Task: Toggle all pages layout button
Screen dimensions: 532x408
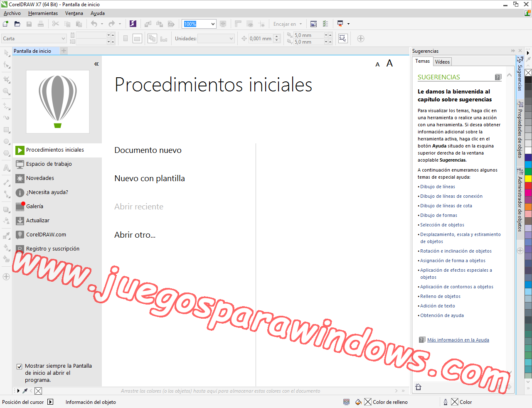Action: (x=152, y=39)
